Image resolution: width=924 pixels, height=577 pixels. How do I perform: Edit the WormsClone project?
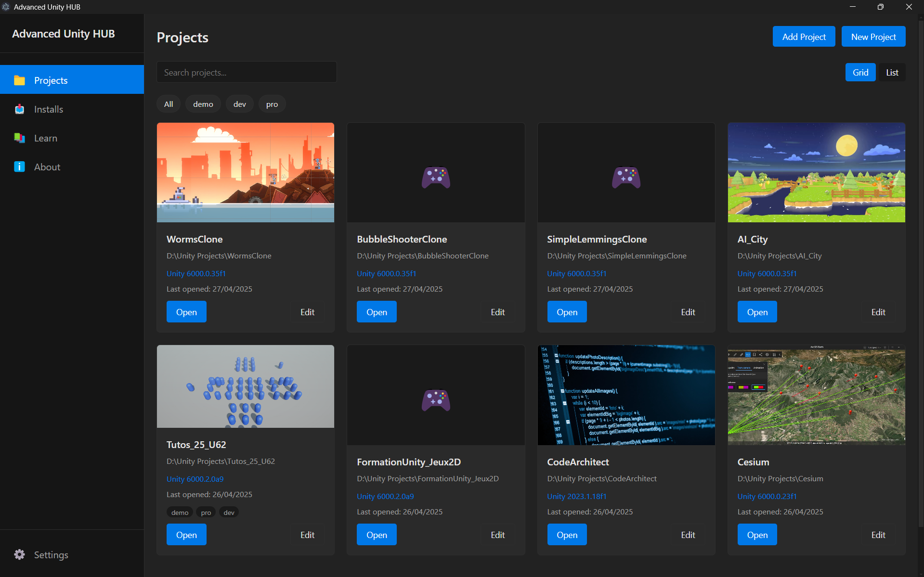pos(307,312)
